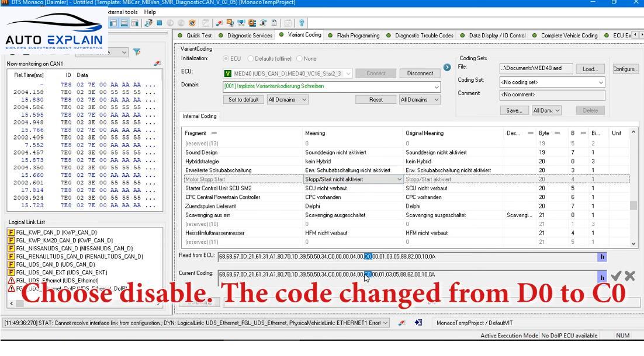The image size is (644, 356).
Task: Select the ECU initialization radio button
Action: tap(226, 58)
